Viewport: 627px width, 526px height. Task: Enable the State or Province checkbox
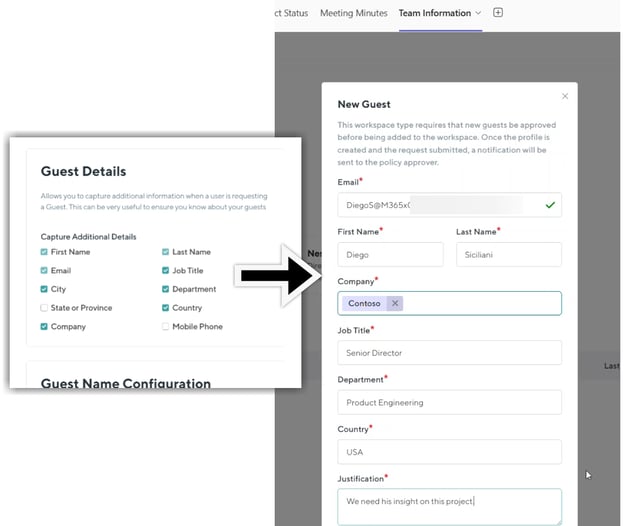pos(44,308)
